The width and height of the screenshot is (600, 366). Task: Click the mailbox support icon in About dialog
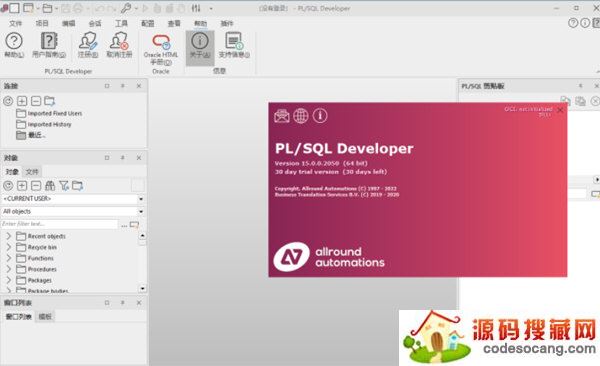[x=282, y=116]
